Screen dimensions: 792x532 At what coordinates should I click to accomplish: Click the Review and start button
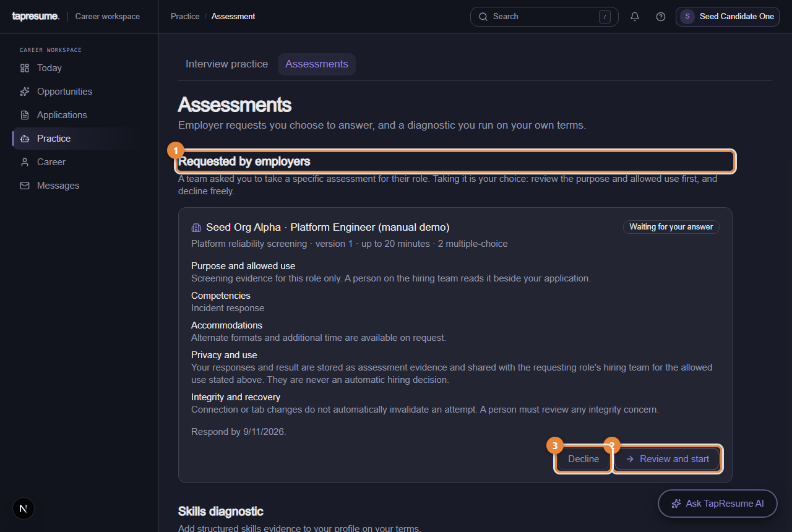point(668,459)
